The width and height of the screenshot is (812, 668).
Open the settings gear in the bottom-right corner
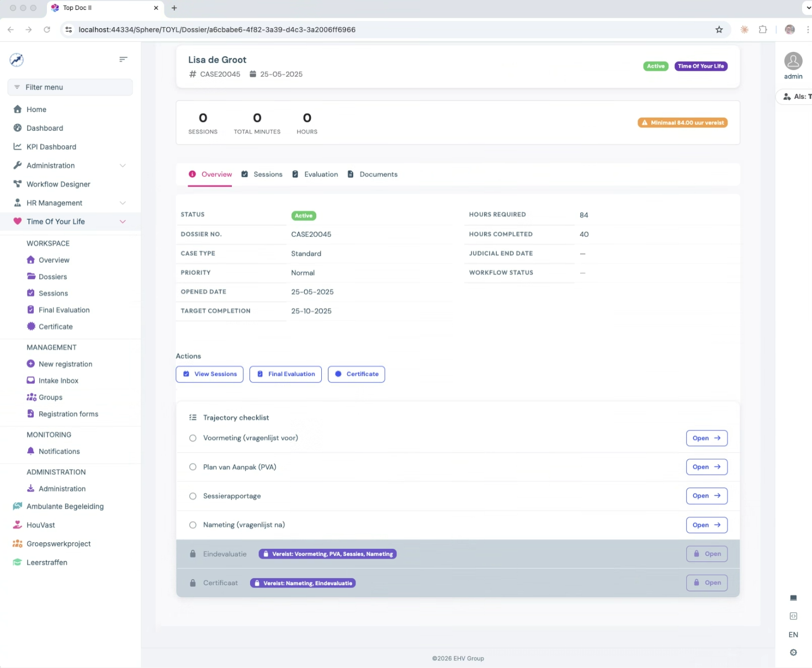pyautogui.click(x=793, y=652)
